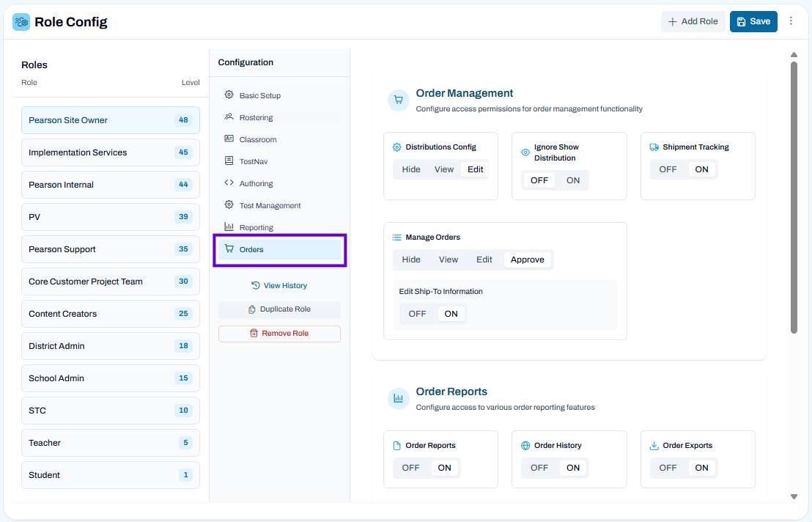The image size is (812, 522).
Task: Set Manage Orders to Edit
Action: pos(484,260)
